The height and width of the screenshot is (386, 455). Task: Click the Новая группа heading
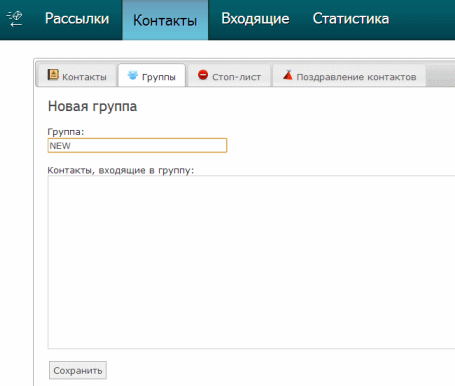pyautogui.click(x=92, y=107)
